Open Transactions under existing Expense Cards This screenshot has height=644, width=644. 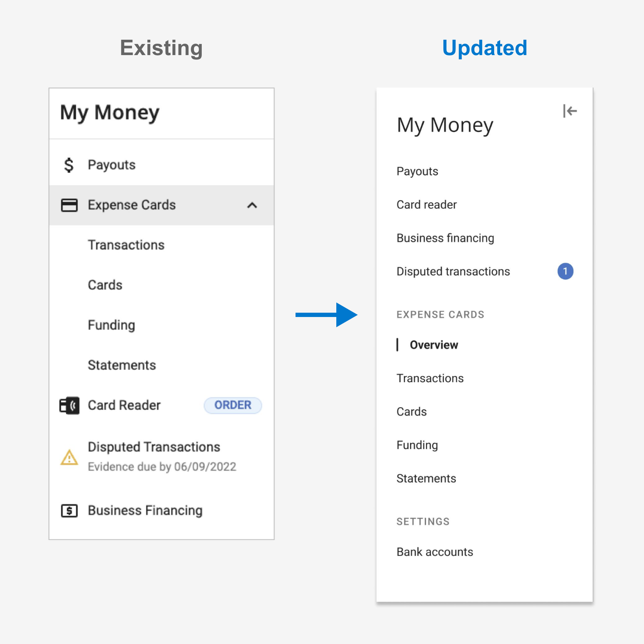coord(126,245)
